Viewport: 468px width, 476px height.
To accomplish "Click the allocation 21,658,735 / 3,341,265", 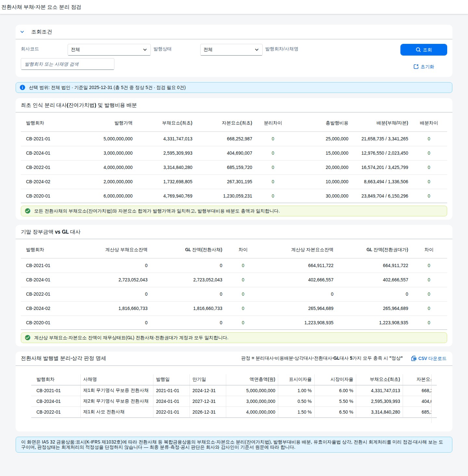I will tap(385, 139).
